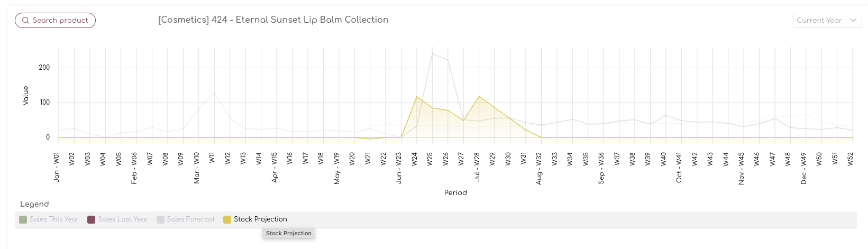
Task: Click the Jan - W01 axis label
Action: tap(57, 168)
